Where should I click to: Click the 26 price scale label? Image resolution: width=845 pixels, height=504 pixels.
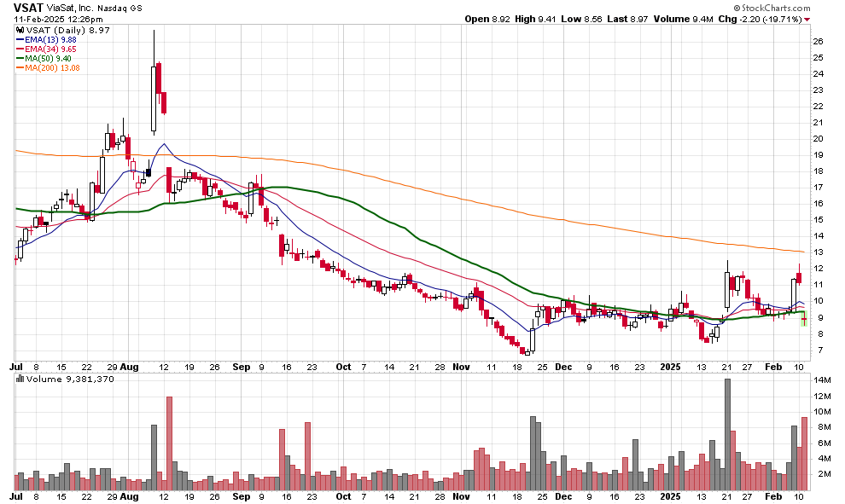click(818, 41)
